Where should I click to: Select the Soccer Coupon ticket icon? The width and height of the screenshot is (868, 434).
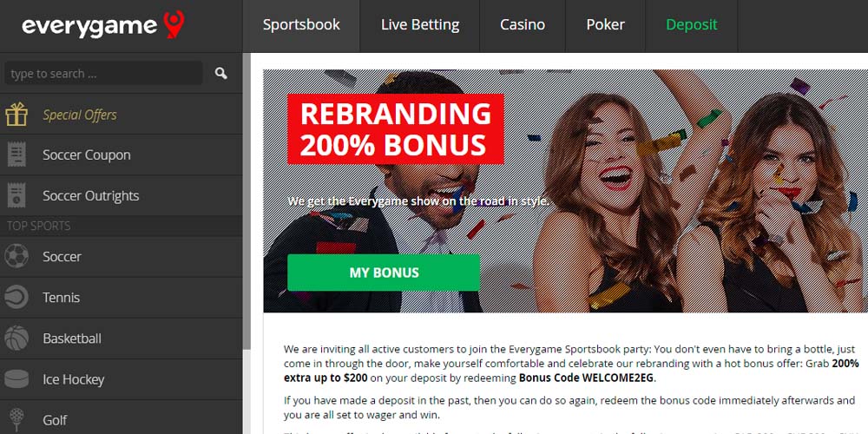tap(16, 155)
